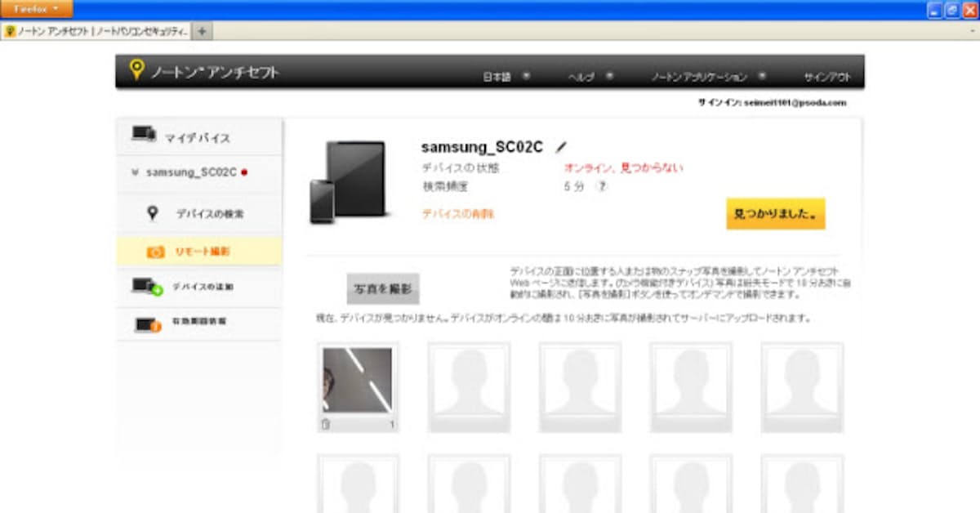Open a new Firefox tab
The height and width of the screenshot is (513, 980).
tap(202, 31)
